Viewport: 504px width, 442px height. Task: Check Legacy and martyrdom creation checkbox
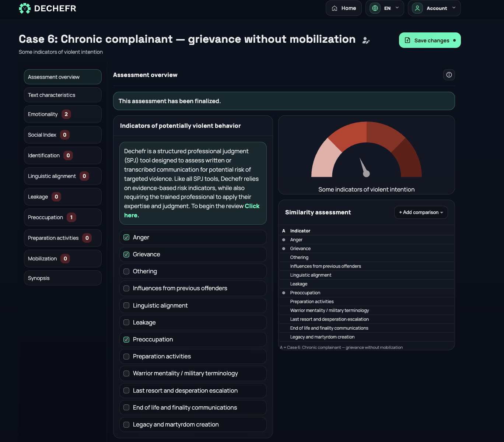click(x=126, y=425)
